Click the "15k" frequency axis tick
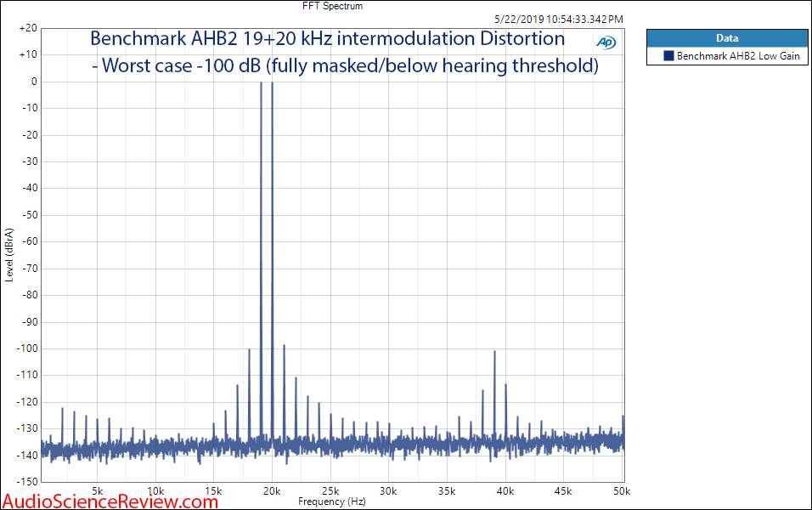Image resolution: width=812 pixels, height=510 pixels. point(213,490)
